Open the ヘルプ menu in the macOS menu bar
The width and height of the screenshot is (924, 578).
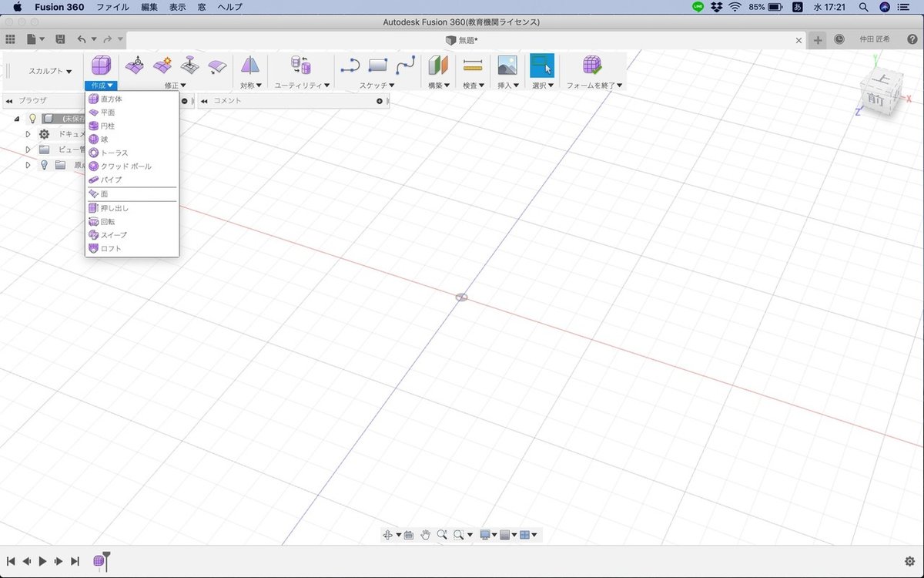click(x=230, y=6)
